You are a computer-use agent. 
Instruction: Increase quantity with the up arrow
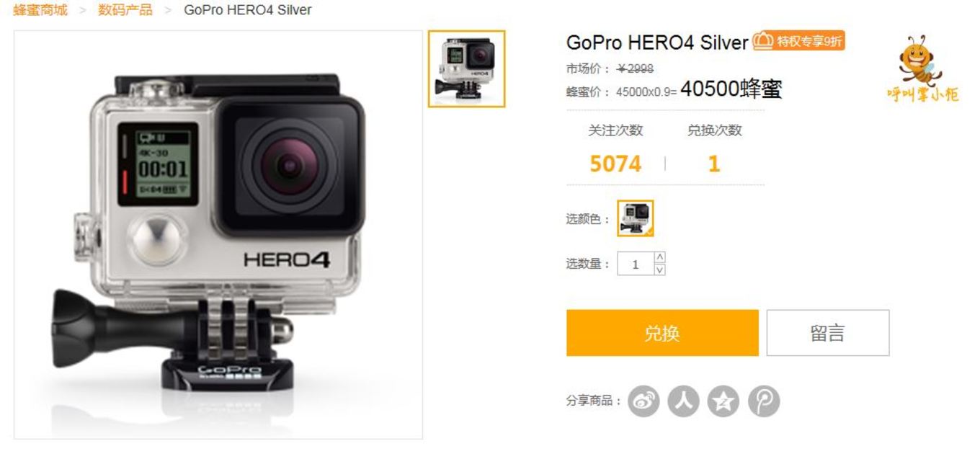point(659,257)
